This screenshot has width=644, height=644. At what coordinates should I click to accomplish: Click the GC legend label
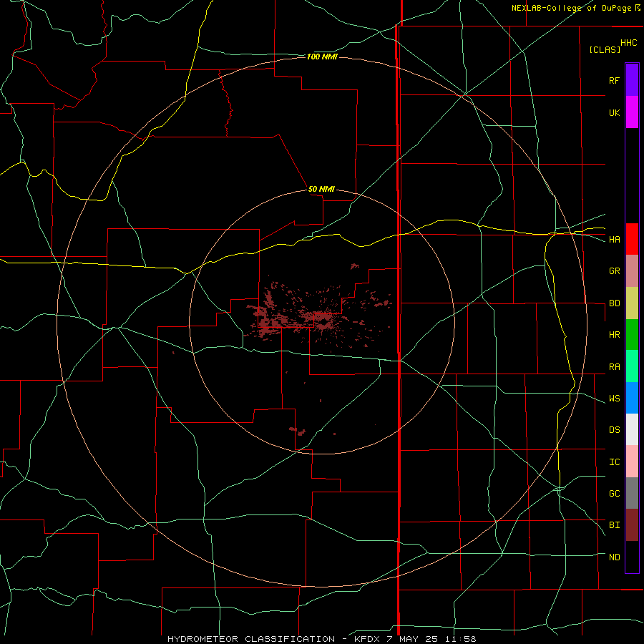tap(614, 494)
